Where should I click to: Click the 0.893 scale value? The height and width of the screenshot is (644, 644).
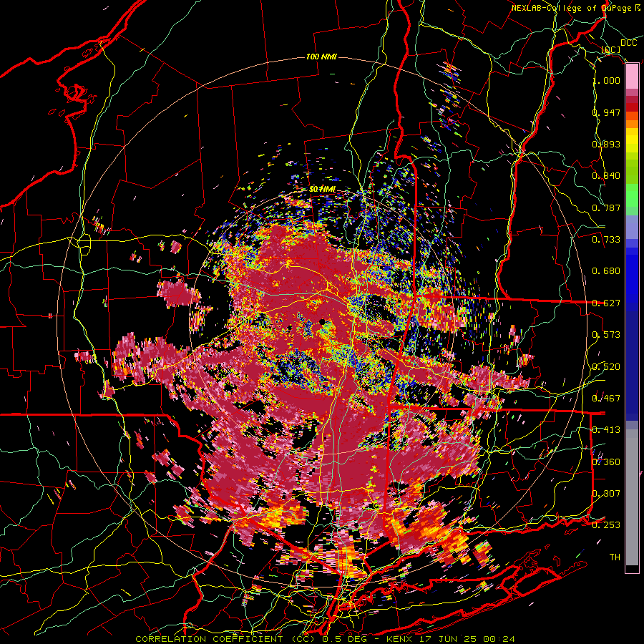pos(607,144)
